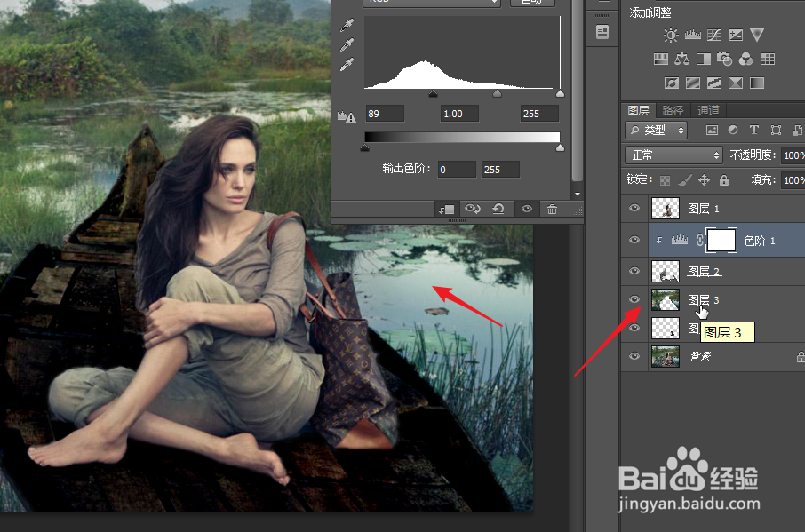Add a Threshold adjustment layer

pyautogui.click(x=714, y=83)
